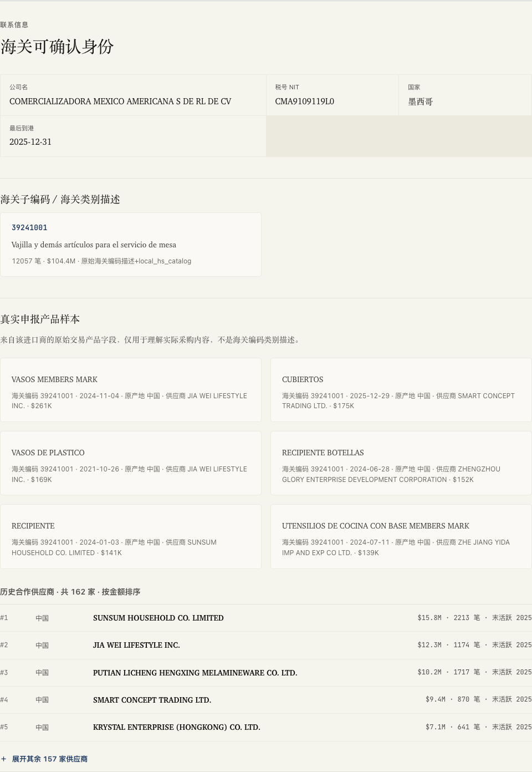This screenshot has width=532, height=772.
Task: Click the heading 海关子编码 / 海关类别描述
Action: click(60, 200)
